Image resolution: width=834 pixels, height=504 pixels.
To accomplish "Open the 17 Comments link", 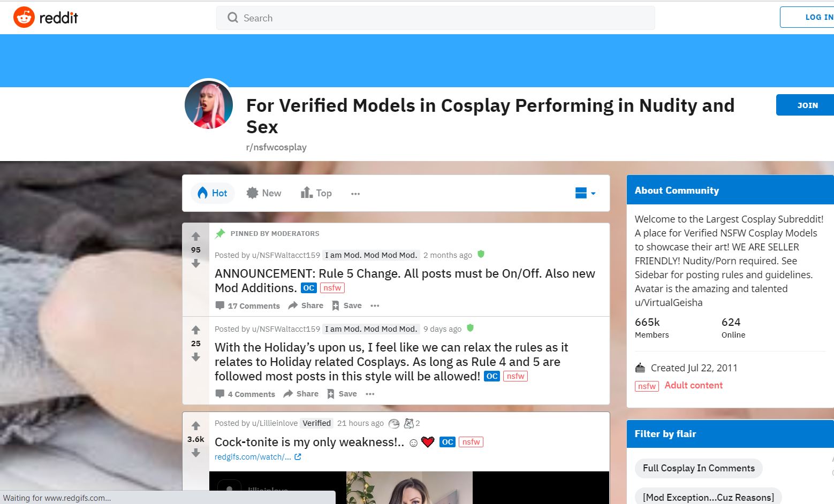I will pyautogui.click(x=248, y=306).
